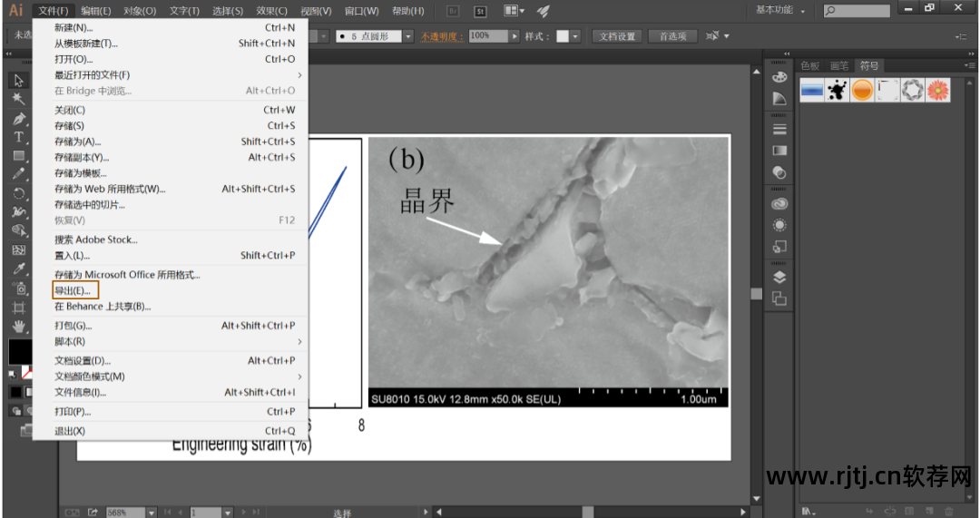980x518 pixels.
Task: Open the 效果(C) menu
Action: [x=271, y=11]
